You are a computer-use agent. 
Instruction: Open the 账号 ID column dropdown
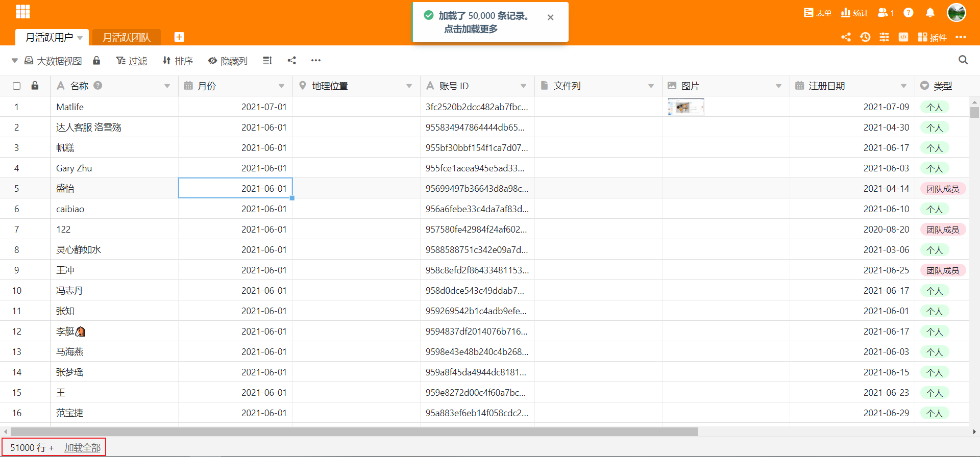tap(523, 86)
